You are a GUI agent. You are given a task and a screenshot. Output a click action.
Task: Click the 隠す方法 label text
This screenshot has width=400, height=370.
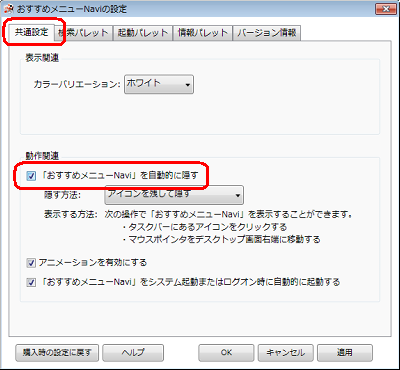pyautogui.click(x=62, y=195)
